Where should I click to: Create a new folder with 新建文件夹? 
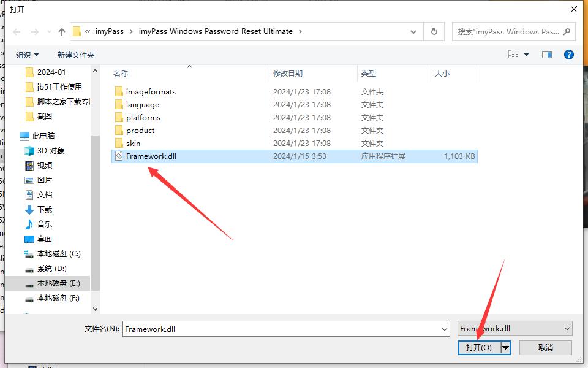click(76, 55)
